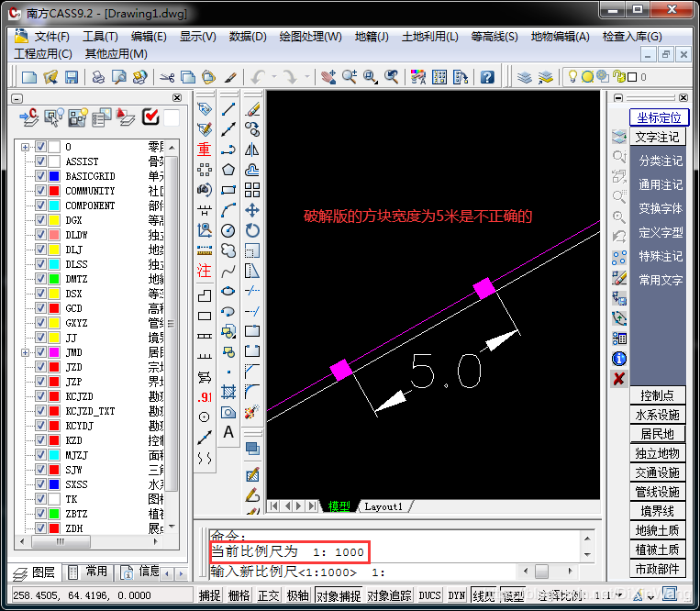Click the red checkmark icon in layer panel
Image resolution: width=700 pixels, height=611 pixels.
pyautogui.click(x=150, y=117)
